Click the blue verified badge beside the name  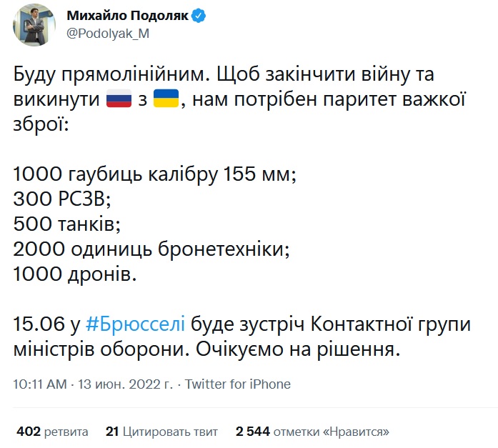tap(200, 15)
